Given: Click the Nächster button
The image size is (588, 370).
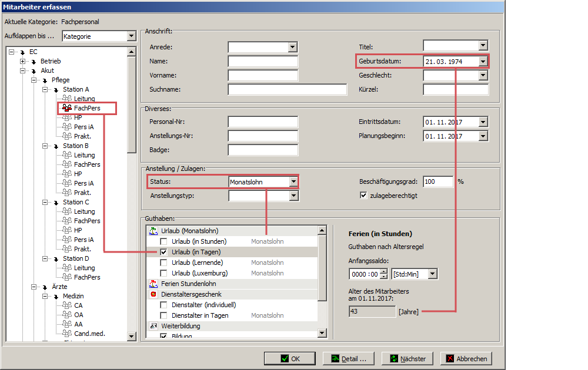Looking at the screenshot, I should click(x=407, y=358).
